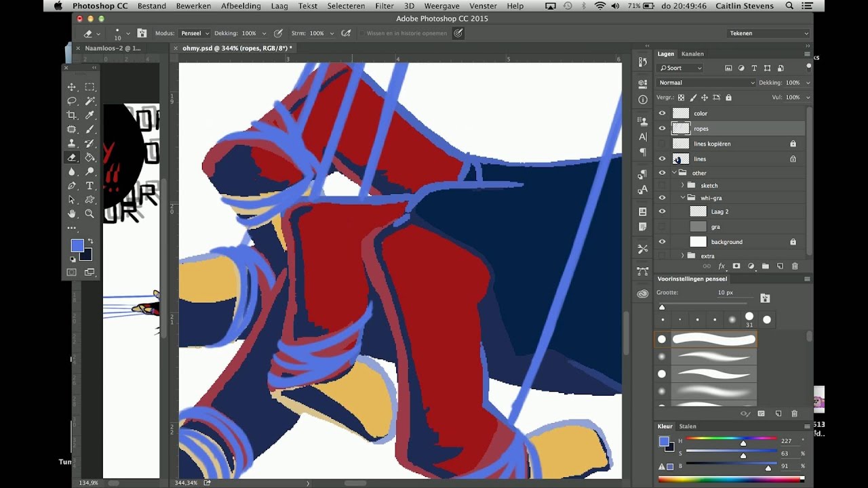Select the Eraser tool in toolbox

click(x=72, y=157)
